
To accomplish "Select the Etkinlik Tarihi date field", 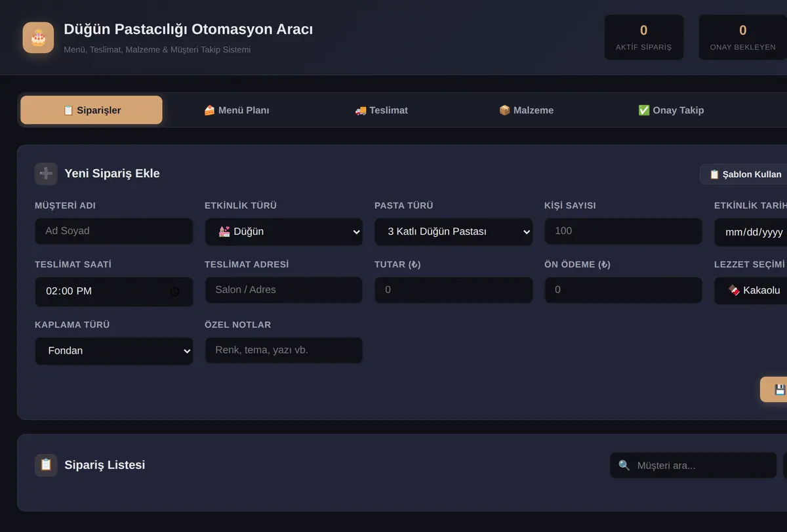I will click(x=751, y=232).
